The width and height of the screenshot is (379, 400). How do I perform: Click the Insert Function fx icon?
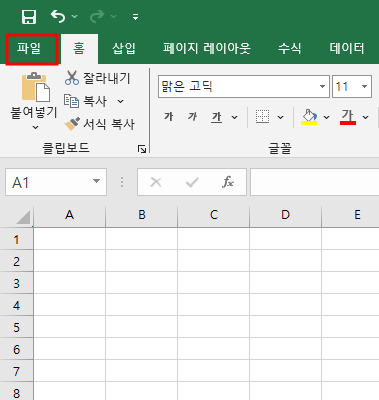[x=228, y=182]
